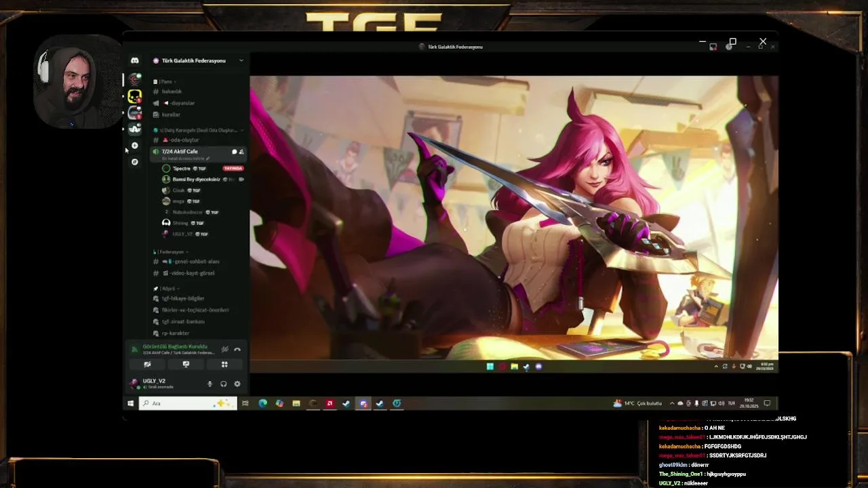This screenshot has height=488, width=868.
Task: Switch TUR keyboard language indicator
Action: pos(731,403)
